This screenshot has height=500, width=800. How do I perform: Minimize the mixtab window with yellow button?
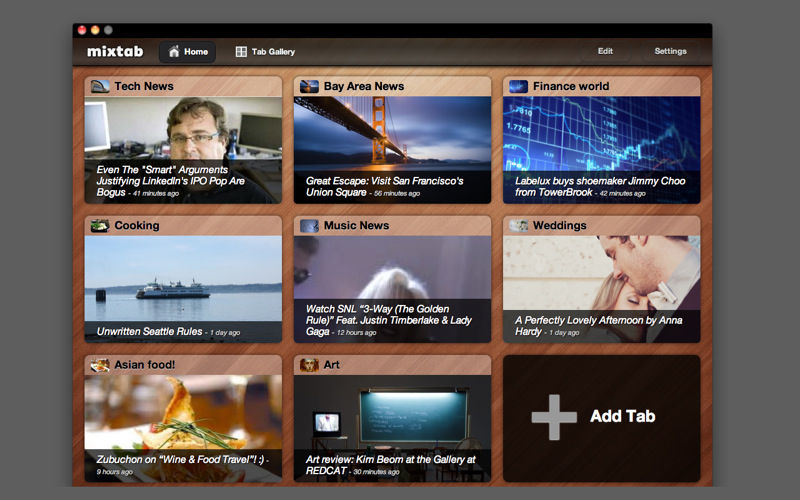point(95,30)
